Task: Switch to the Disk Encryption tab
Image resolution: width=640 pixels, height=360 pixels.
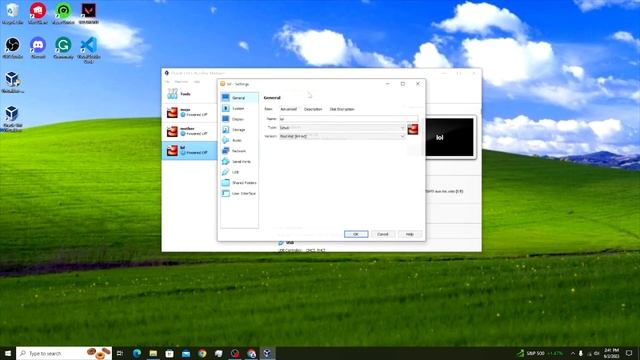Action: tap(342, 109)
